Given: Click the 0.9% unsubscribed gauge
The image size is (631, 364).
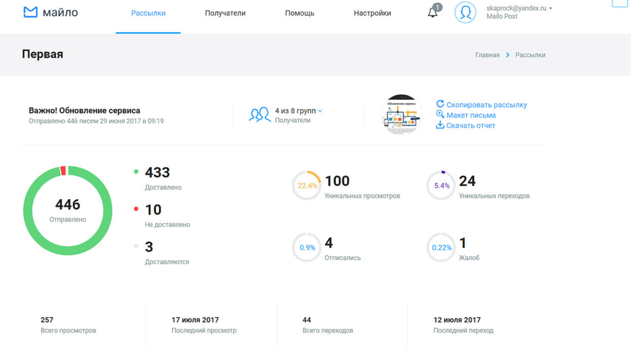Looking at the screenshot, I should click(x=307, y=247).
